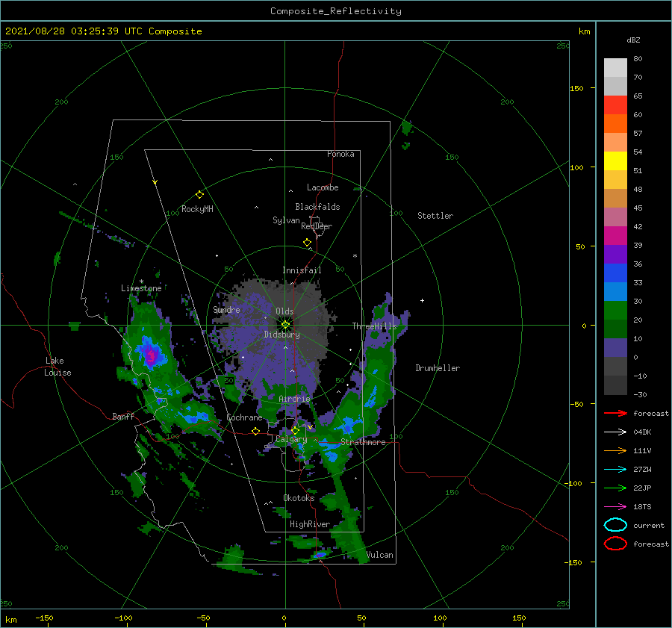
Task: Click the Limestone label
Action: point(141,288)
